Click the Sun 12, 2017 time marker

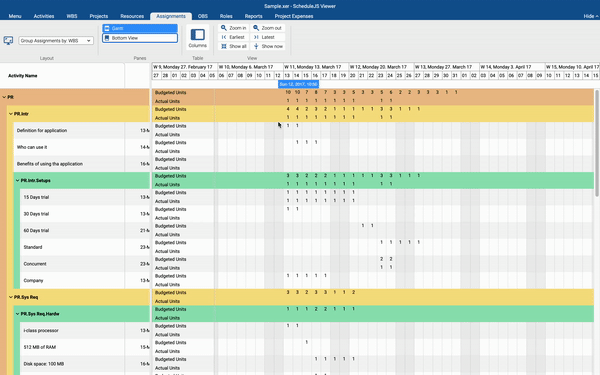tap(298, 84)
